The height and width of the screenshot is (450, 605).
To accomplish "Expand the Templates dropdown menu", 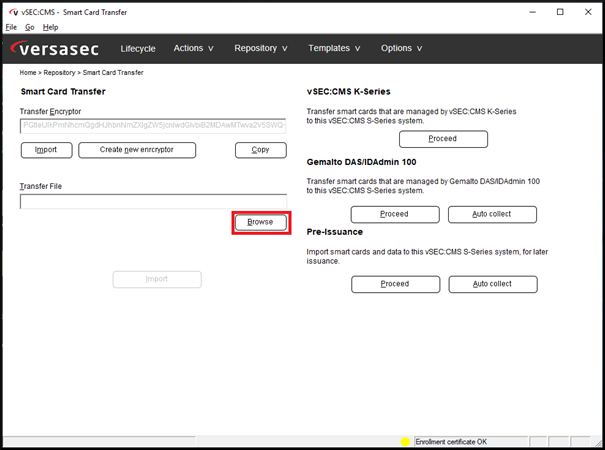I will (334, 48).
